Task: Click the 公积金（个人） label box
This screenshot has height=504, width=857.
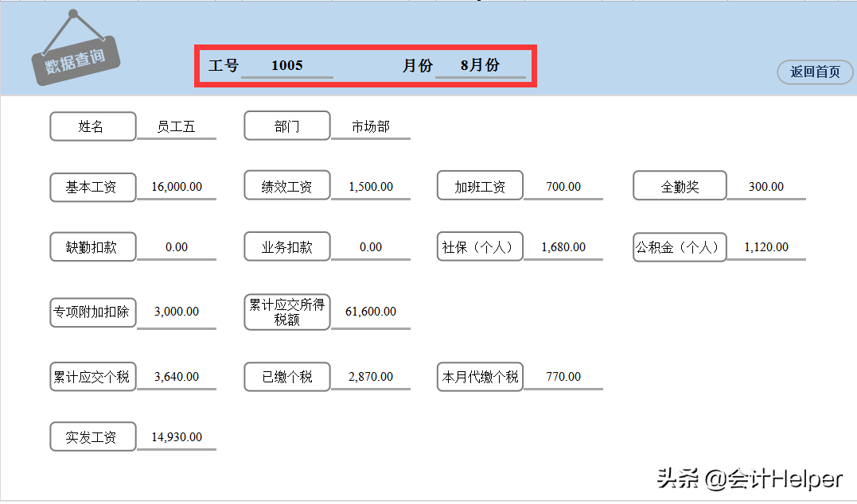Action: pos(680,246)
